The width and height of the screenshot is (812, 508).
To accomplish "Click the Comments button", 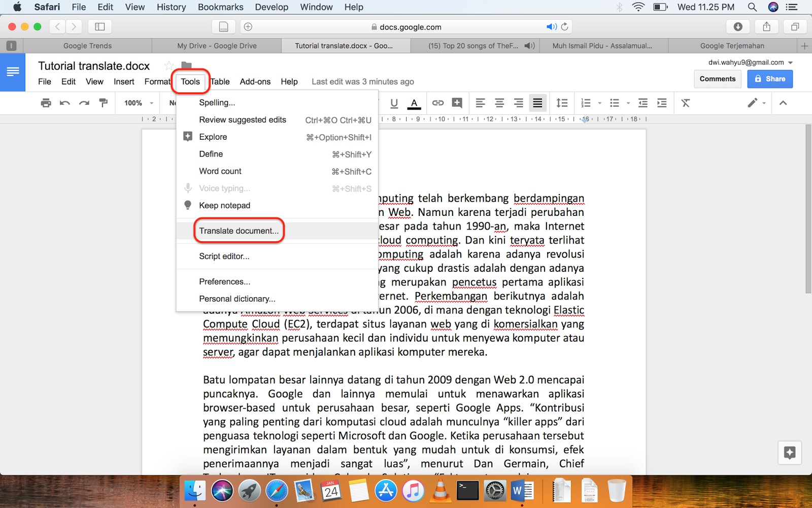I will (x=718, y=79).
